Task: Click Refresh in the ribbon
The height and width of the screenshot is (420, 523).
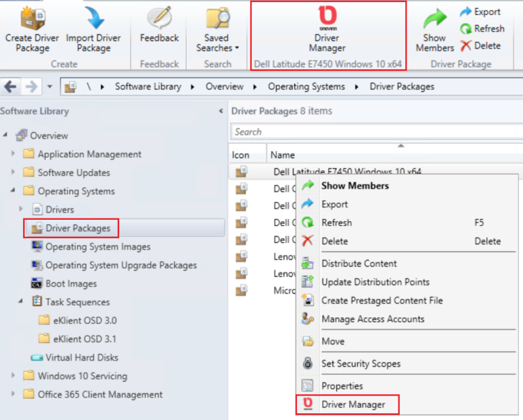Action: tap(482, 29)
